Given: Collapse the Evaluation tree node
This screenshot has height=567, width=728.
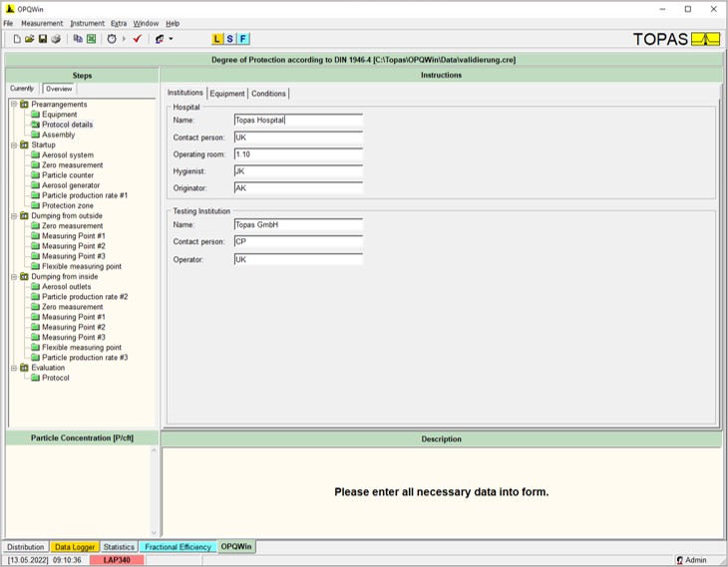Looking at the screenshot, I should (x=14, y=368).
